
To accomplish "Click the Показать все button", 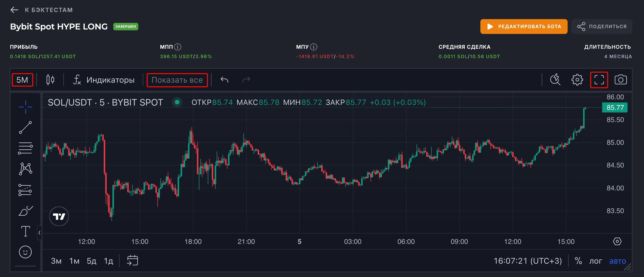I will (177, 80).
